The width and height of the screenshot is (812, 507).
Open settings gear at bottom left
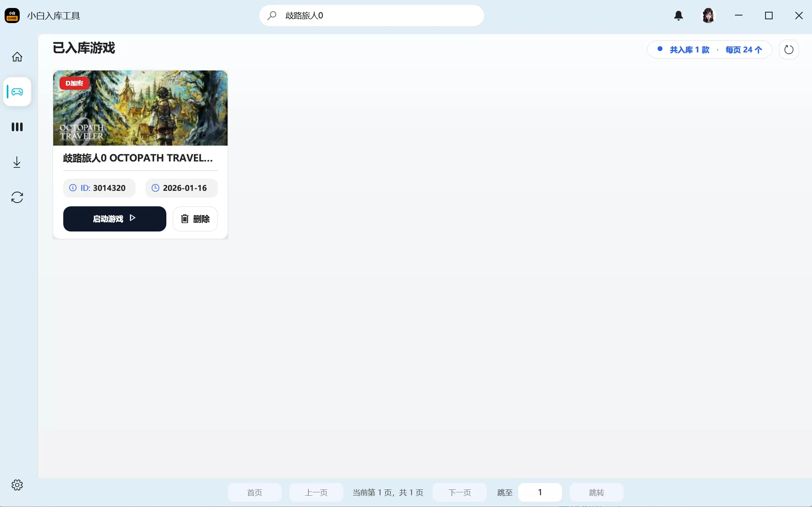click(x=17, y=485)
